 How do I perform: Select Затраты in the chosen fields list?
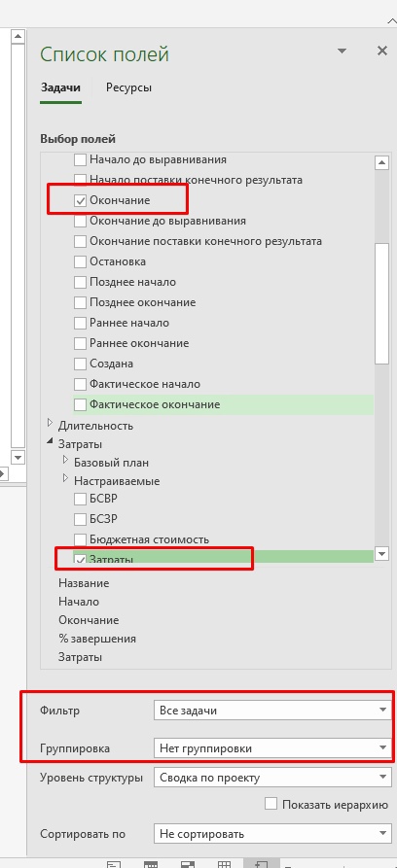pyautogui.click(x=81, y=657)
